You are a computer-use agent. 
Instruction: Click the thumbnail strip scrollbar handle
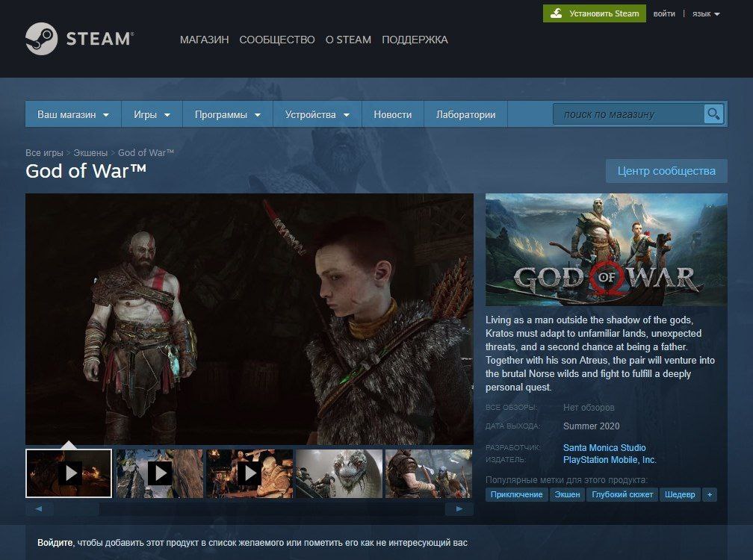click(x=75, y=508)
